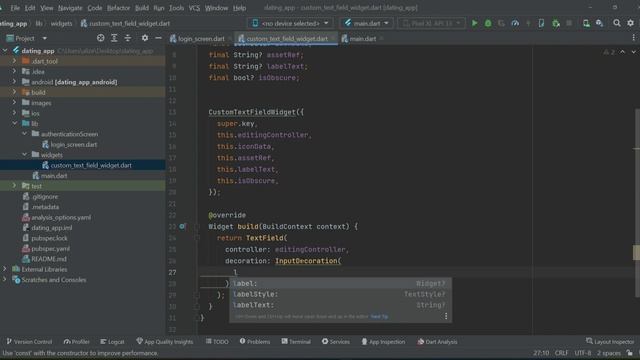Jump to next highlighted error arrow
Image resolution: width=640 pixels, height=360 pixels.
633,52
